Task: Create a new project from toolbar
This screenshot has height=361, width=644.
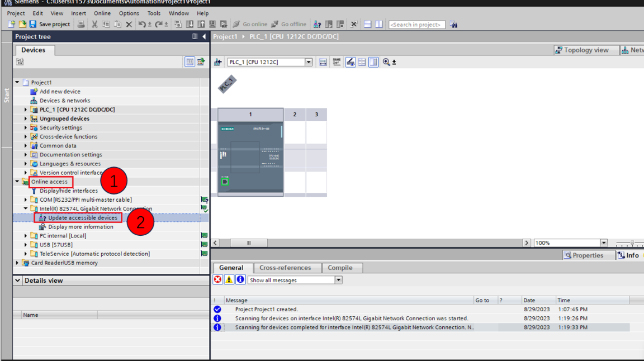Action: [x=12, y=24]
